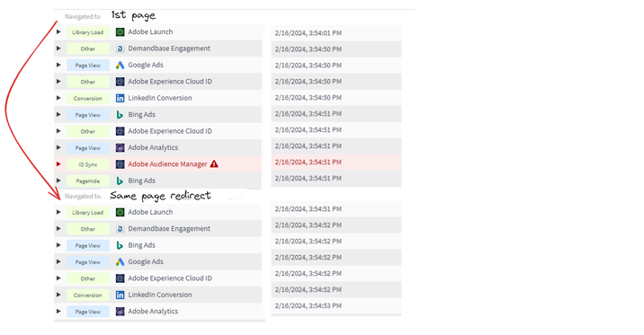This screenshot has width=644, height=335.
Task: Select the Adobe Experience Cloud ID label at 3:54:52 PM
Action: pos(170,278)
